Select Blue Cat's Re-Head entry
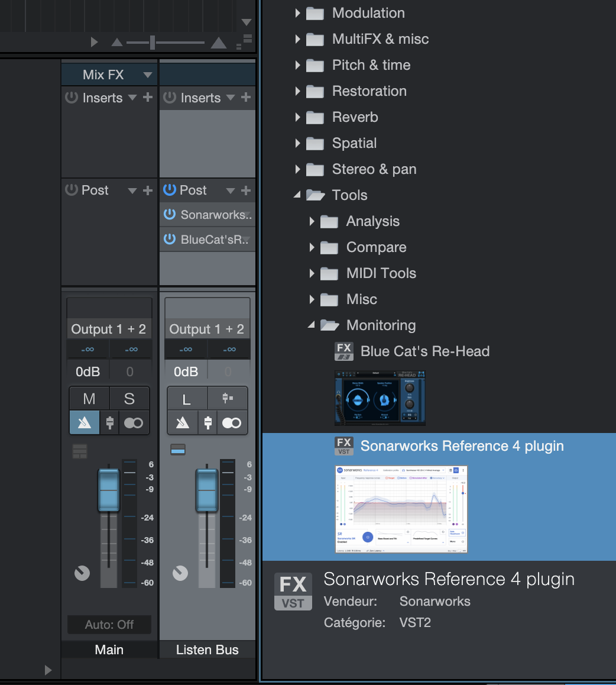 425,351
